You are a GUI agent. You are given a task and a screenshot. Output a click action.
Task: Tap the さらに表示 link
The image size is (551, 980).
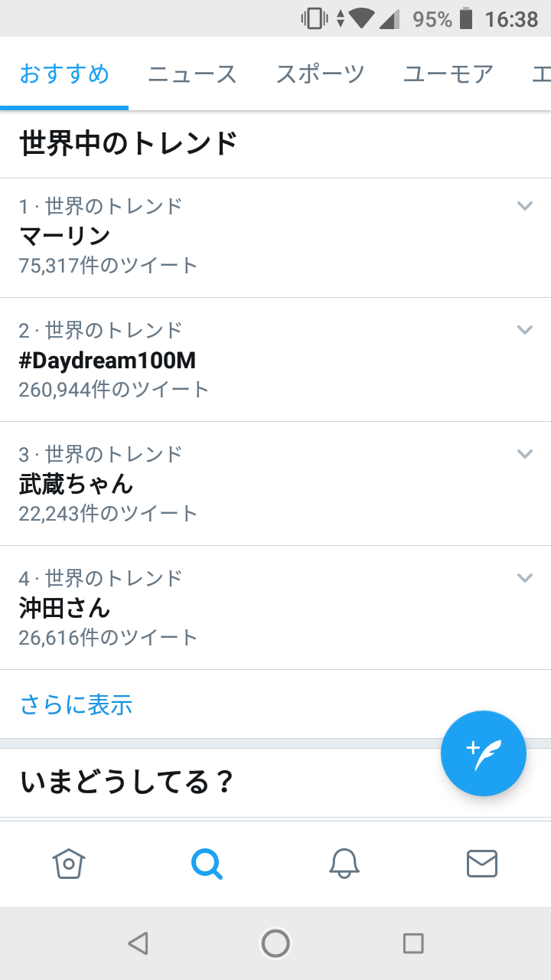[x=77, y=704]
